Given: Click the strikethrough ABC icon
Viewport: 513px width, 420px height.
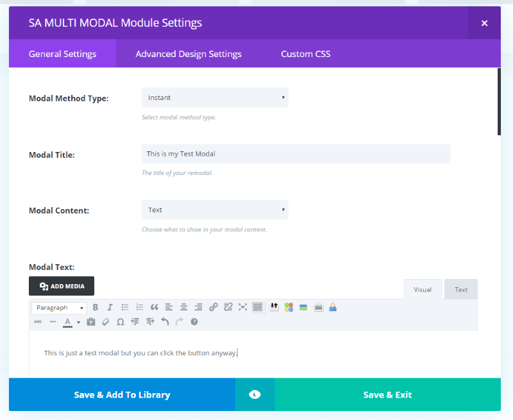Looking at the screenshot, I should [x=38, y=322].
